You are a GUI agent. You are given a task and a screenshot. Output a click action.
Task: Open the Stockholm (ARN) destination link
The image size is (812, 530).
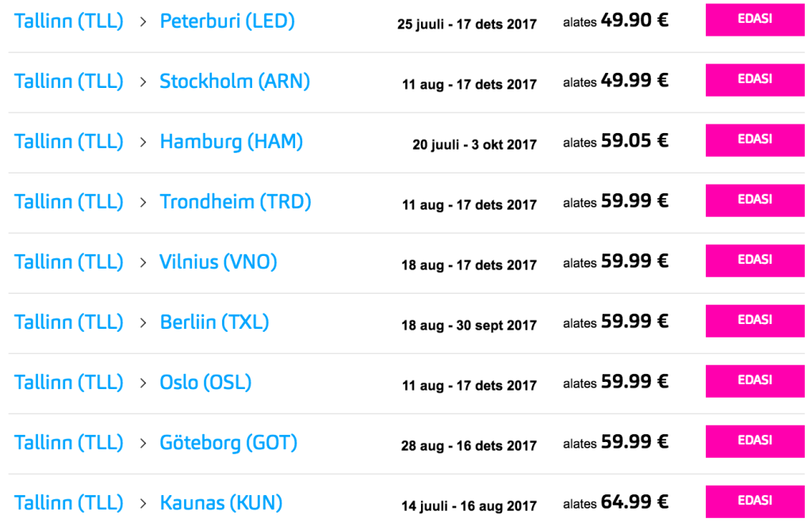click(x=235, y=82)
